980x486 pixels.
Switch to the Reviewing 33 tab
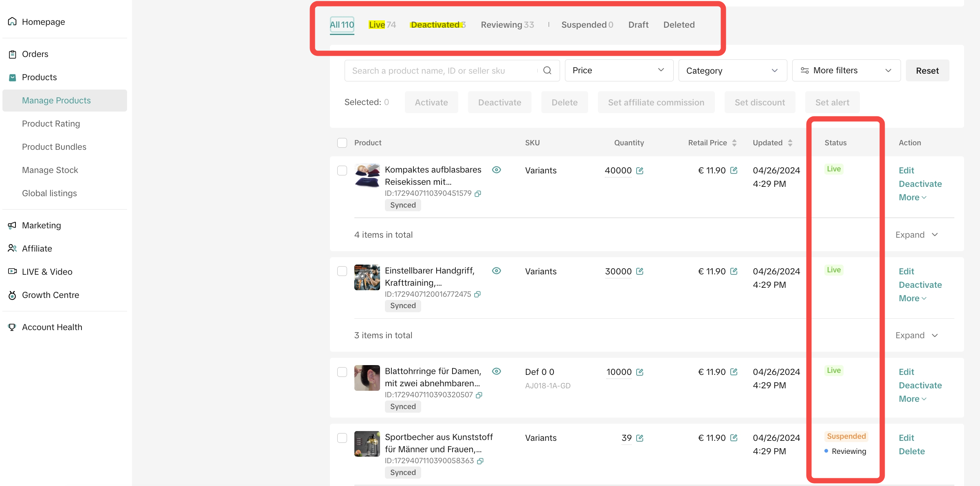click(x=507, y=25)
